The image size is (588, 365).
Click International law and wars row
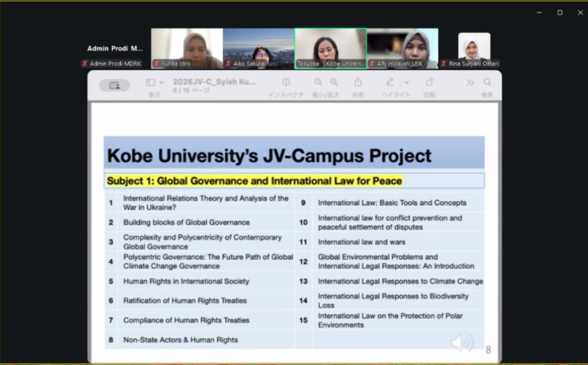pos(362,242)
